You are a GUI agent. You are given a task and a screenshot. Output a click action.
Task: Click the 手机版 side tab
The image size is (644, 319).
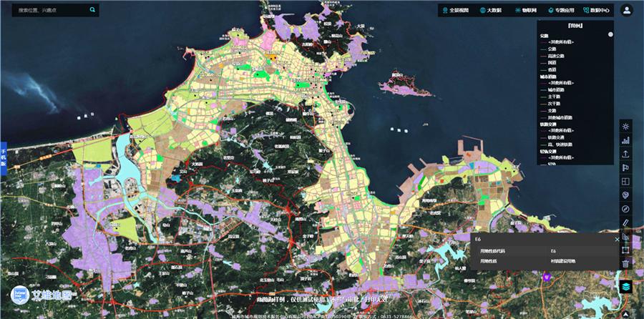3,157
